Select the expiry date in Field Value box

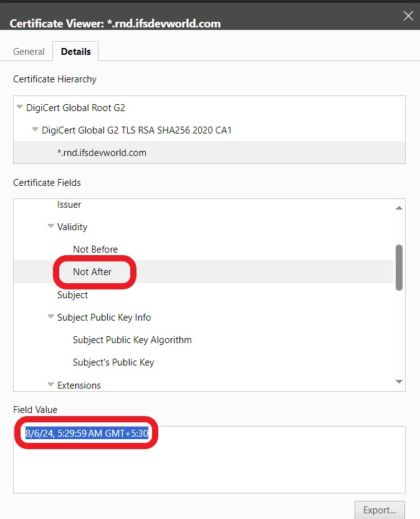pyautogui.click(x=85, y=433)
